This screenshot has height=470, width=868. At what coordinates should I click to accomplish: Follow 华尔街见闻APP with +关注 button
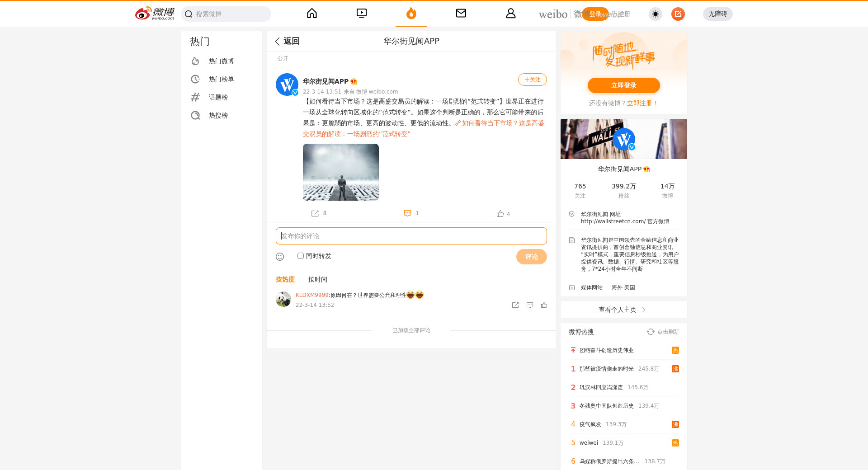532,80
